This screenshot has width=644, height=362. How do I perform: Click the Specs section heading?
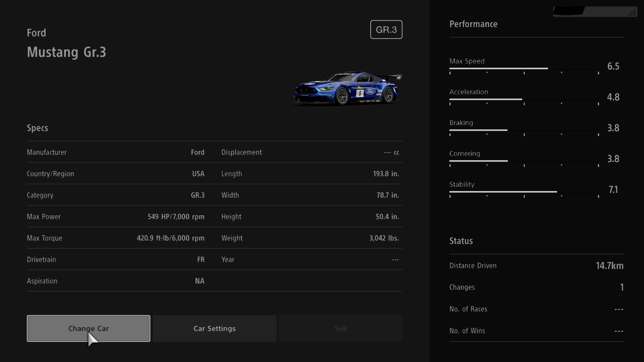click(x=38, y=128)
